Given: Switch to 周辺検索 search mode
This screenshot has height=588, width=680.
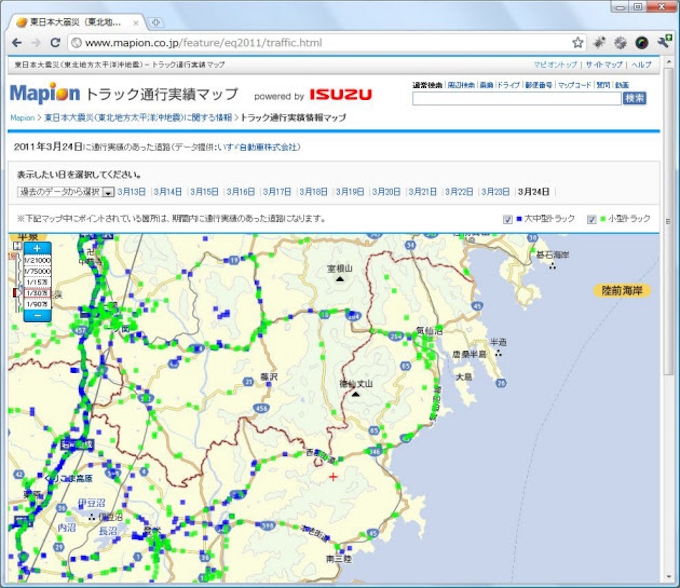Looking at the screenshot, I should [461, 85].
